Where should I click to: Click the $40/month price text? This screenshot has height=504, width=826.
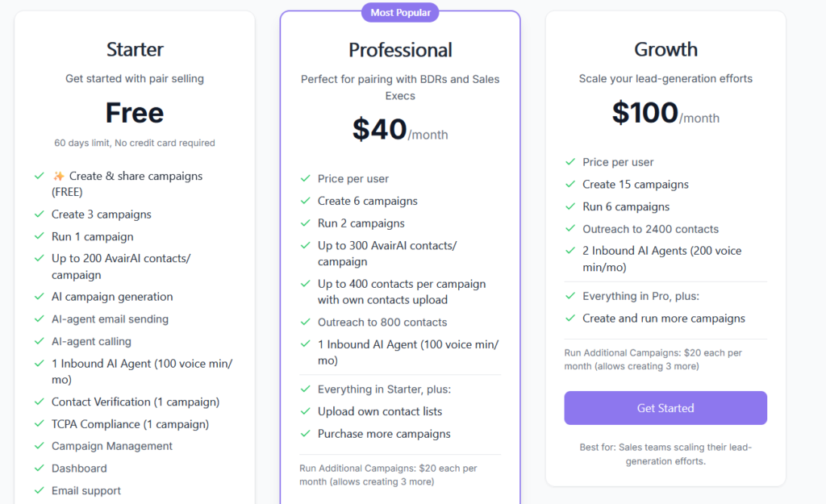(x=400, y=131)
